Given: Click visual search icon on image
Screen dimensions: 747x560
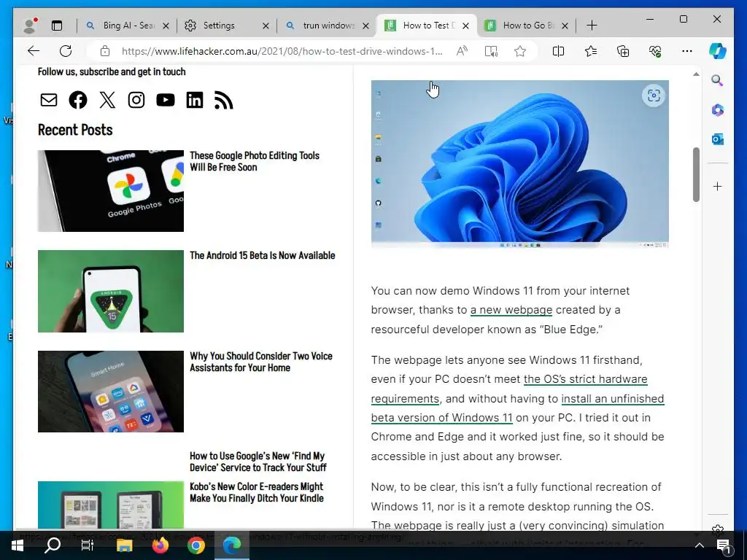Looking at the screenshot, I should tap(654, 96).
